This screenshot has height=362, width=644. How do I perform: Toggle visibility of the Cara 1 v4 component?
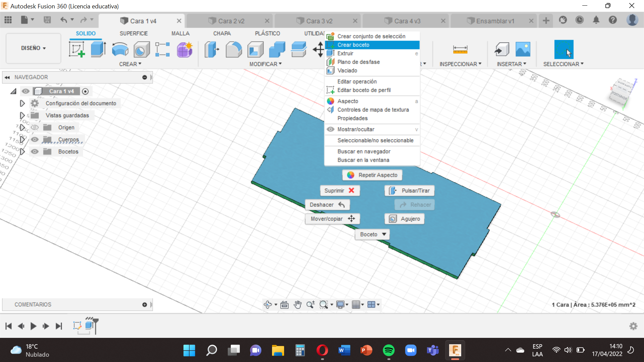[x=25, y=91]
